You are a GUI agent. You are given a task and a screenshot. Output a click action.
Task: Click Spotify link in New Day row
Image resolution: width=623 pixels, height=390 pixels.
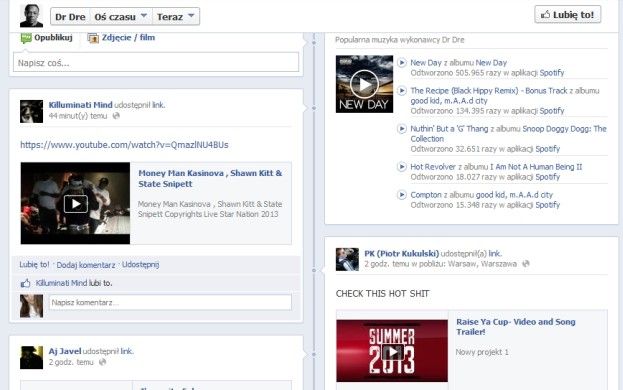(551, 73)
